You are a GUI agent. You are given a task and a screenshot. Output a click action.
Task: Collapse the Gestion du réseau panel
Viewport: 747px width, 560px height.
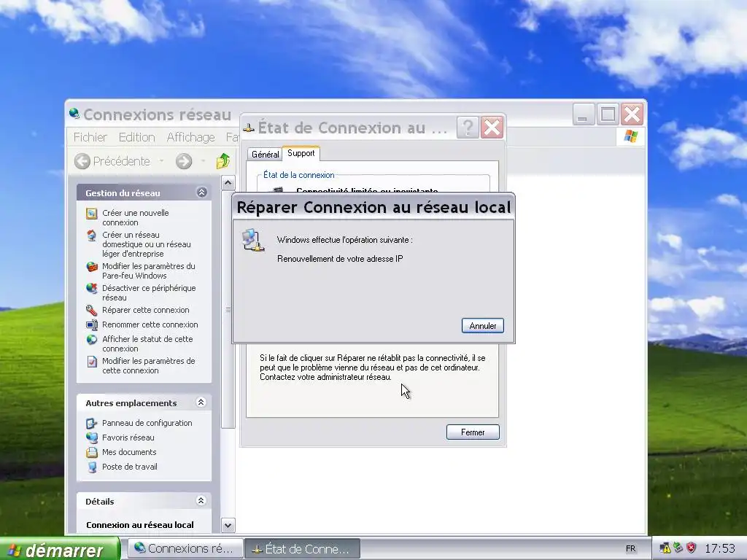coord(201,192)
